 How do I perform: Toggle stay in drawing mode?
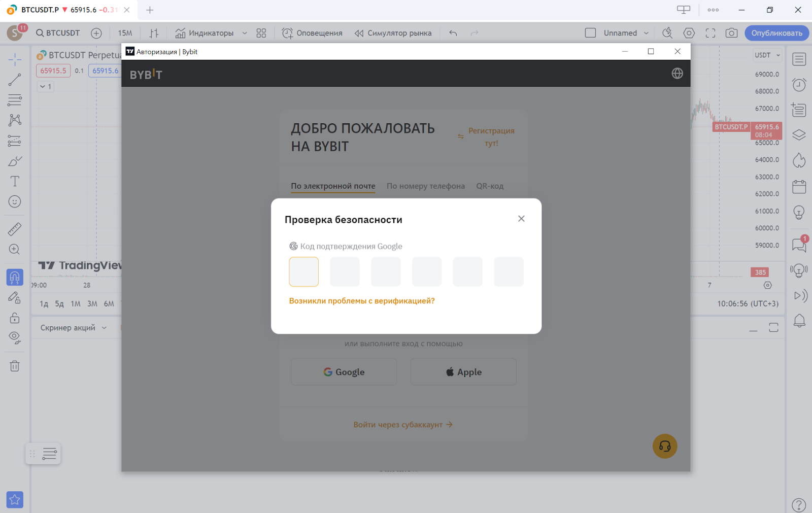coord(15,297)
